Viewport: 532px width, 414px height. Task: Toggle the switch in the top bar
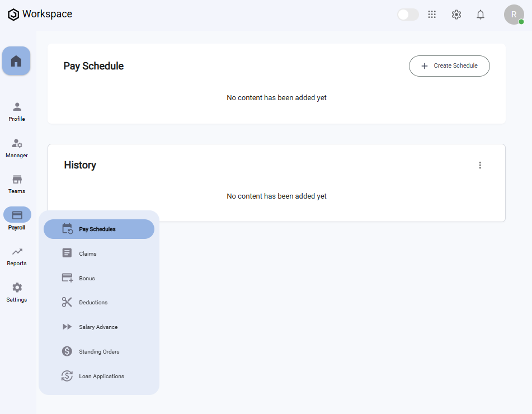click(x=408, y=15)
